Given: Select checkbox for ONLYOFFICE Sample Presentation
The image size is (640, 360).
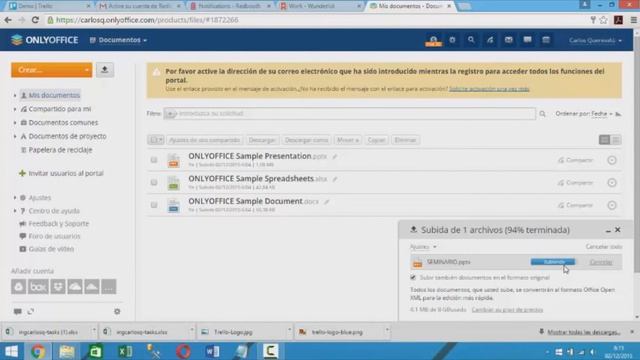Looking at the screenshot, I should (x=154, y=160).
